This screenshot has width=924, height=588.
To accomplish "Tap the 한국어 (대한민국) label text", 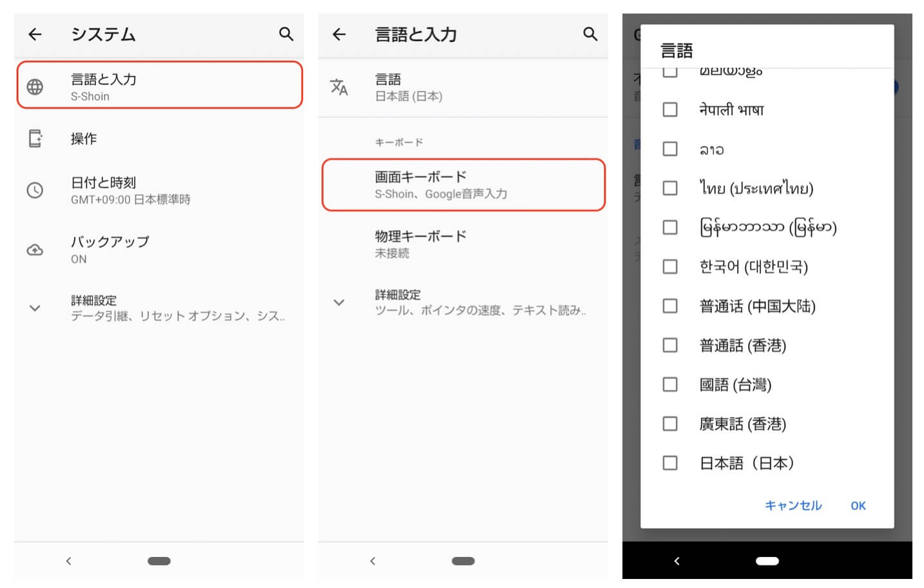I will tap(754, 267).
